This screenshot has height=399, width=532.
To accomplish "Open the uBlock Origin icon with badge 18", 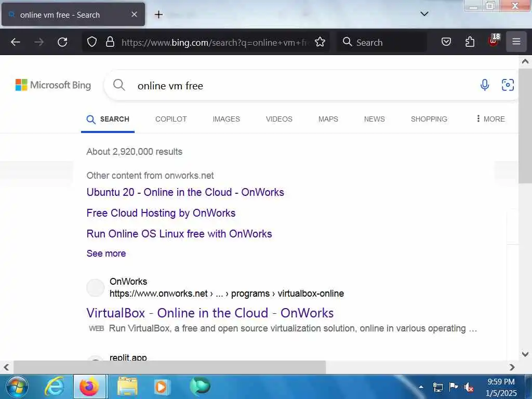I will tap(494, 41).
